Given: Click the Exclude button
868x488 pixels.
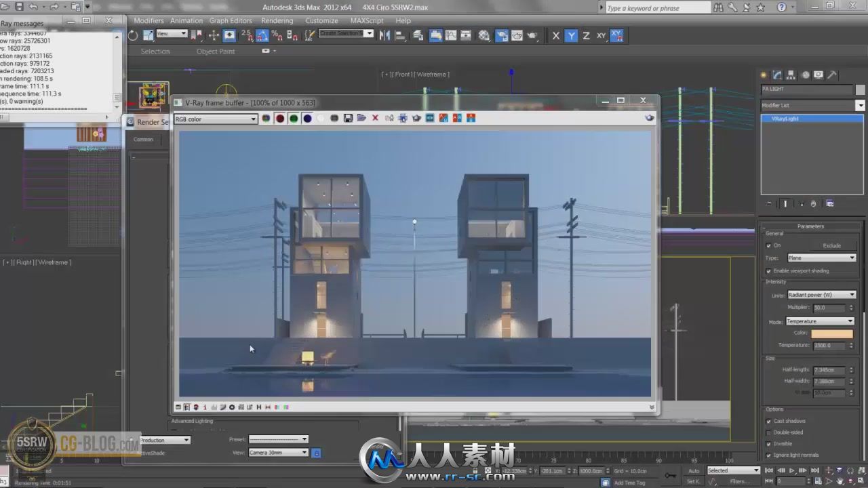Looking at the screenshot, I should [x=832, y=245].
